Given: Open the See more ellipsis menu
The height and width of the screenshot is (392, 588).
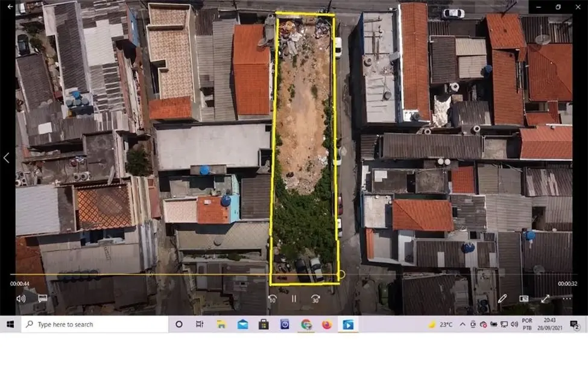Looking at the screenshot, I should (x=566, y=298).
